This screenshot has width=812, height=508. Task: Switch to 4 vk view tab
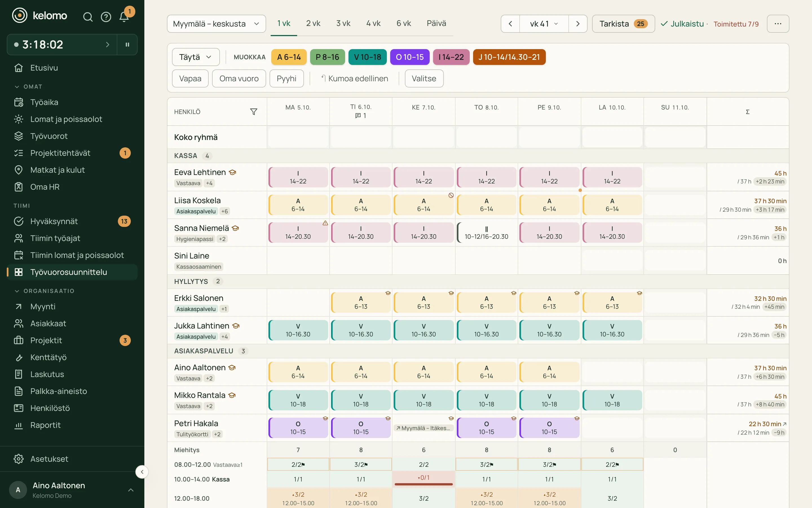[x=373, y=23]
